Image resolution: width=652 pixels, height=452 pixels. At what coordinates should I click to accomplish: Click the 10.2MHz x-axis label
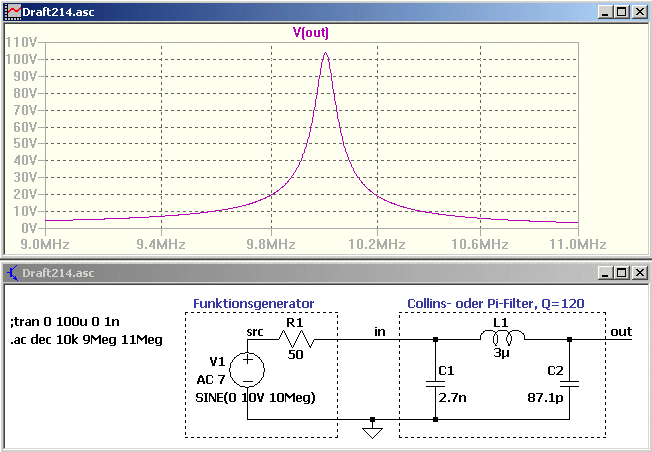coord(377,244)
